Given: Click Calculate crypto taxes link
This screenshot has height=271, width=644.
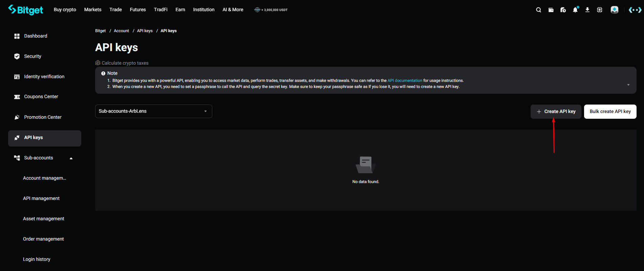Looking at the screenshot, I should click(x=125, y=63).
